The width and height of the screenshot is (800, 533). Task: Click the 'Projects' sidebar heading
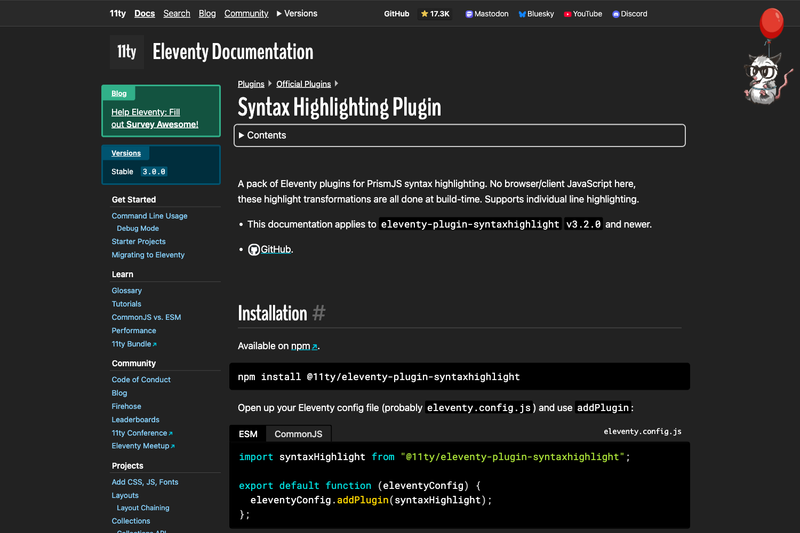pyautogui.click(x=128, y=466)
